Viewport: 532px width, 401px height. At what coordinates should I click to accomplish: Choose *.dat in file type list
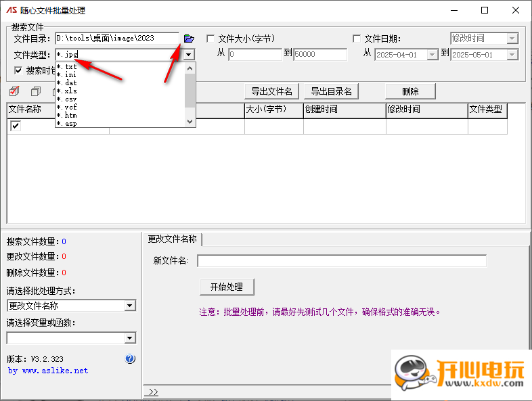(120, 83)
